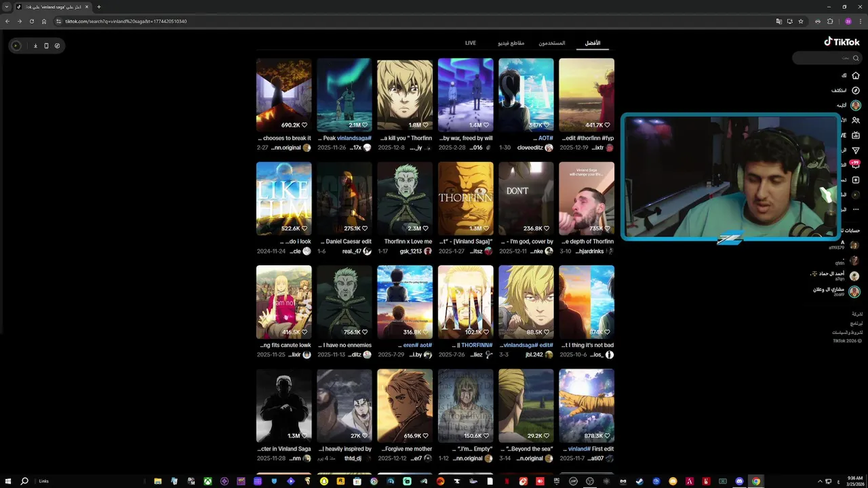Open the LIVE TV icon in sidebar
The image size is (868, 488).
pyautogui.click(x=856, y=135)
